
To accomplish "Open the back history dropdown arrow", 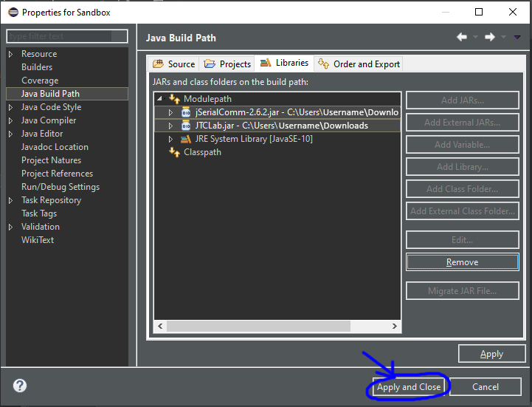I will [x=475, y=37].
